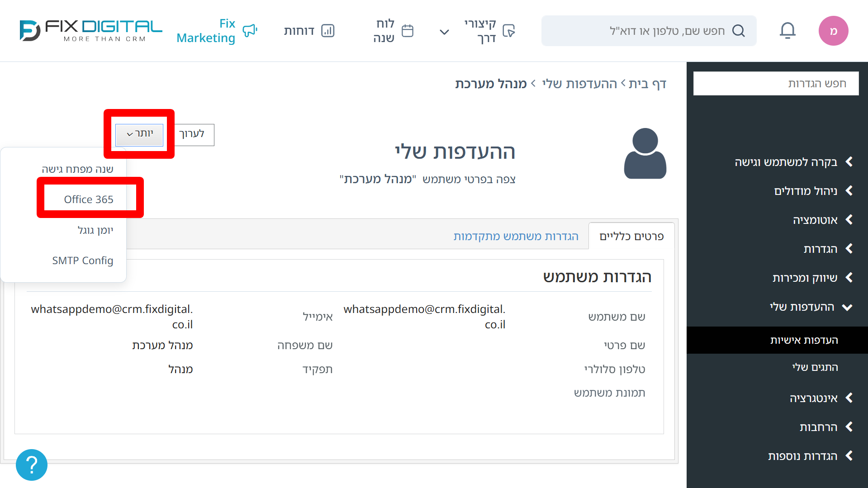Expand the shortcuts dropdown chevron
The width and height of the screenshot is (868, 488).
pos(444,32)
